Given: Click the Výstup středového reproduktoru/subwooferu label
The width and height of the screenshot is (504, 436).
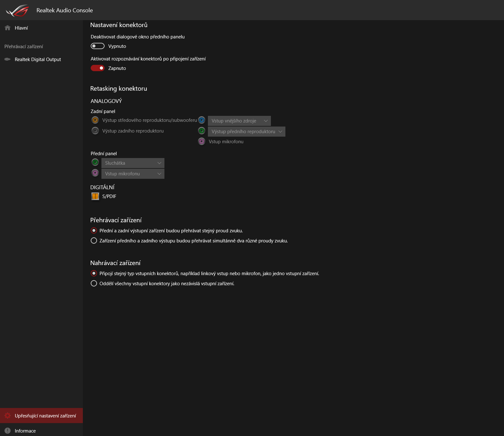Looking at the screenshot, I should 150,120.
